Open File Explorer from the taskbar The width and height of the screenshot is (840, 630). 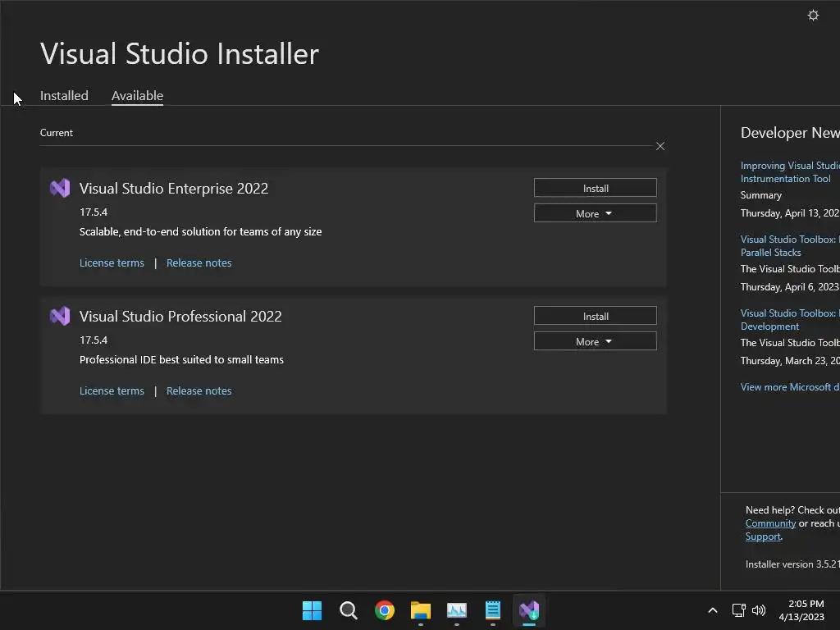421,610
